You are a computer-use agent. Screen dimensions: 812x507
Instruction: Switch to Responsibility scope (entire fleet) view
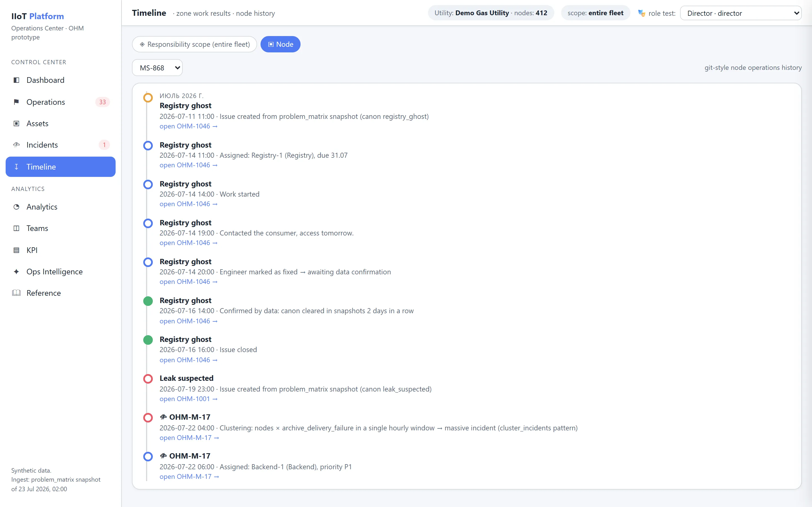point(195,44)
